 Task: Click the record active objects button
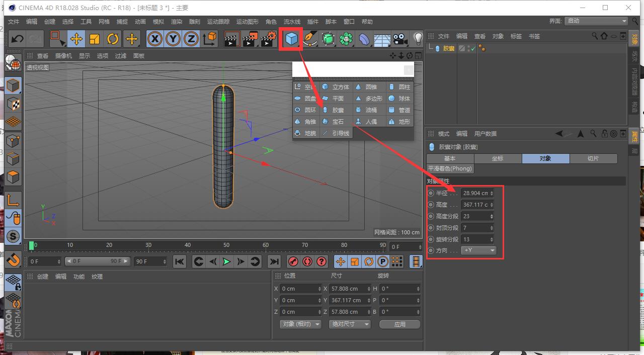tap(293, 261)
